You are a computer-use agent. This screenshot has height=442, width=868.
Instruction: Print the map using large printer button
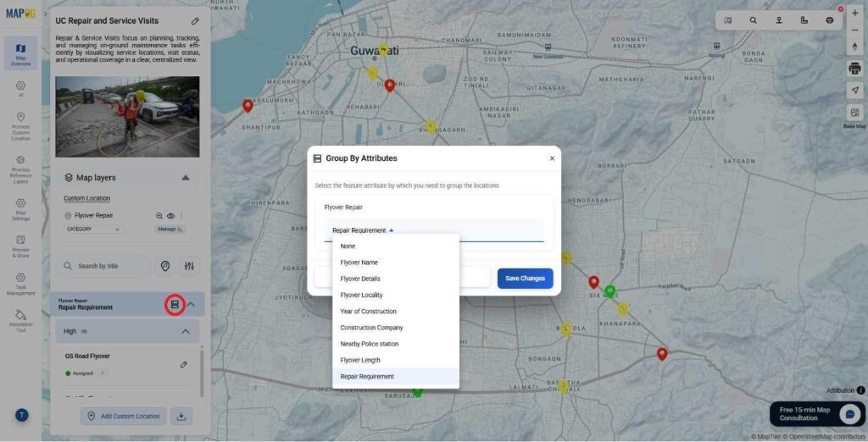click(854, 69)
